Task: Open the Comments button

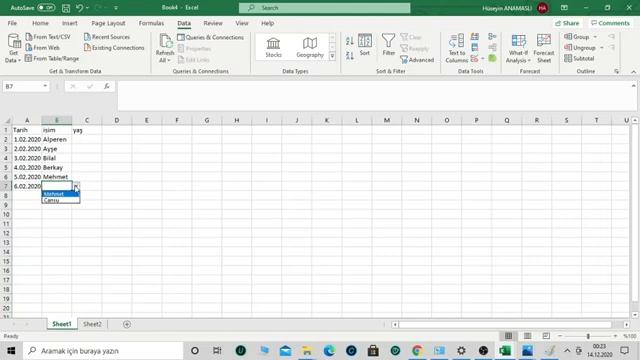Action: (x=610, y=23)
